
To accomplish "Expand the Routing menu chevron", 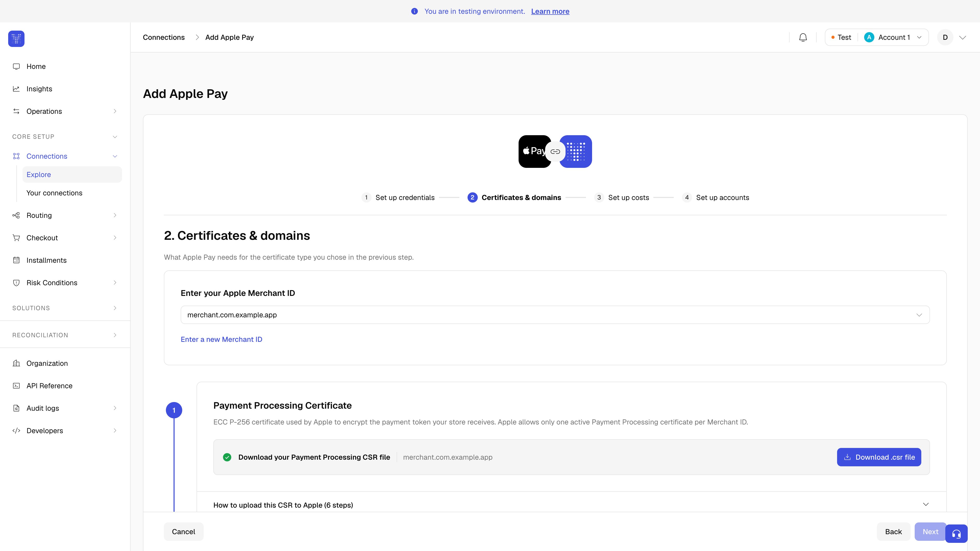I will [x=115, y=216].
